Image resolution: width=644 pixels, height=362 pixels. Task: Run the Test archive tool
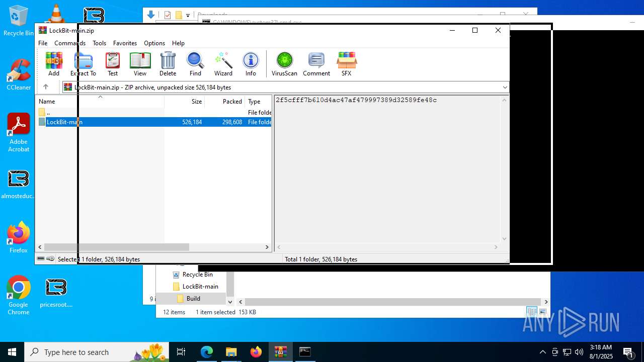click(x=113, y=64)
